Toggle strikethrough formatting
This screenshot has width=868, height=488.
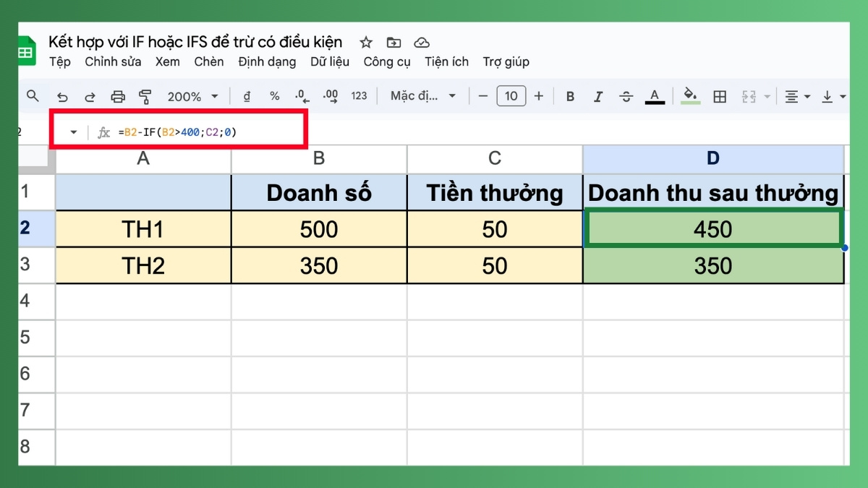[626, 95]
